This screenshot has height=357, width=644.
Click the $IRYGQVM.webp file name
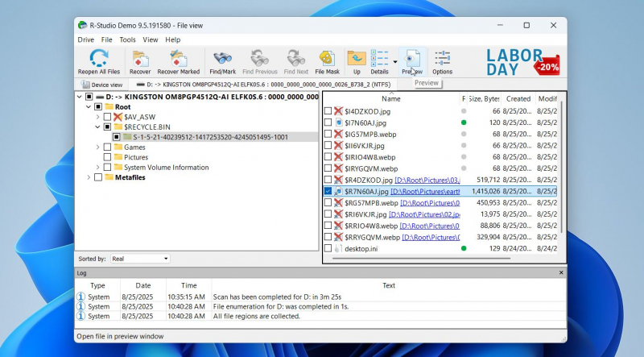click(371, 168)
